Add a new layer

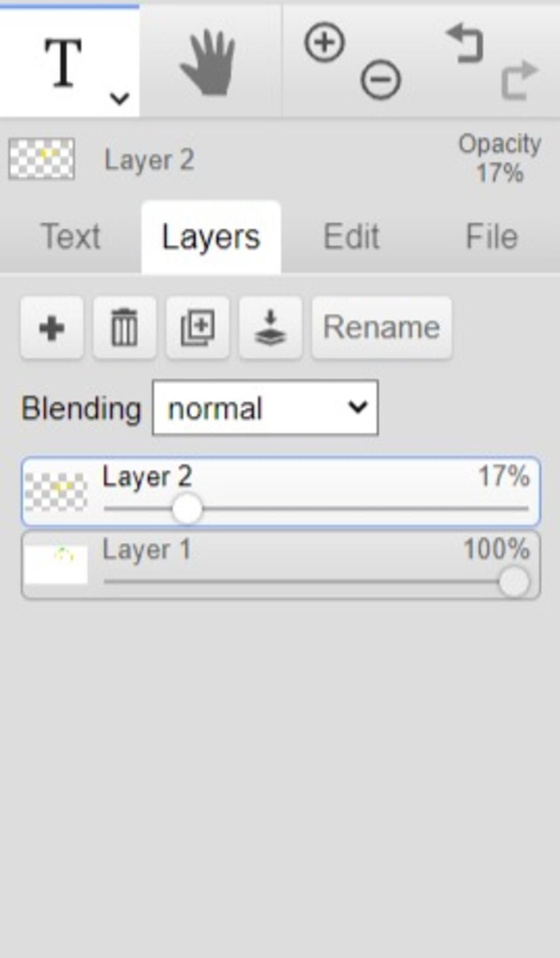click(x=52, y=328)
